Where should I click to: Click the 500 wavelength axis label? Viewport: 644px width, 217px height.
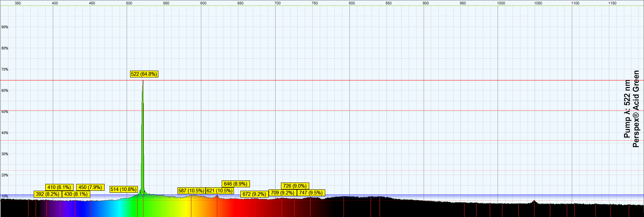(x=129, y=3)
